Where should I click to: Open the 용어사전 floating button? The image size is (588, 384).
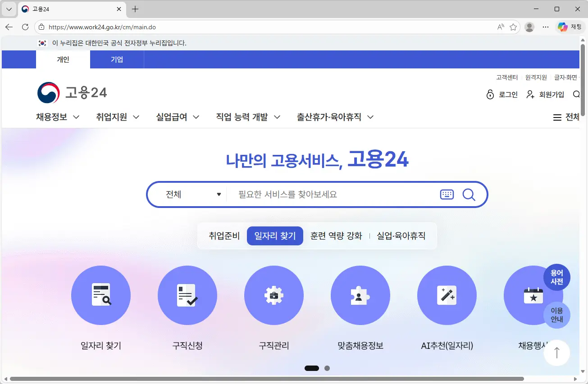(x=557, y=277)
